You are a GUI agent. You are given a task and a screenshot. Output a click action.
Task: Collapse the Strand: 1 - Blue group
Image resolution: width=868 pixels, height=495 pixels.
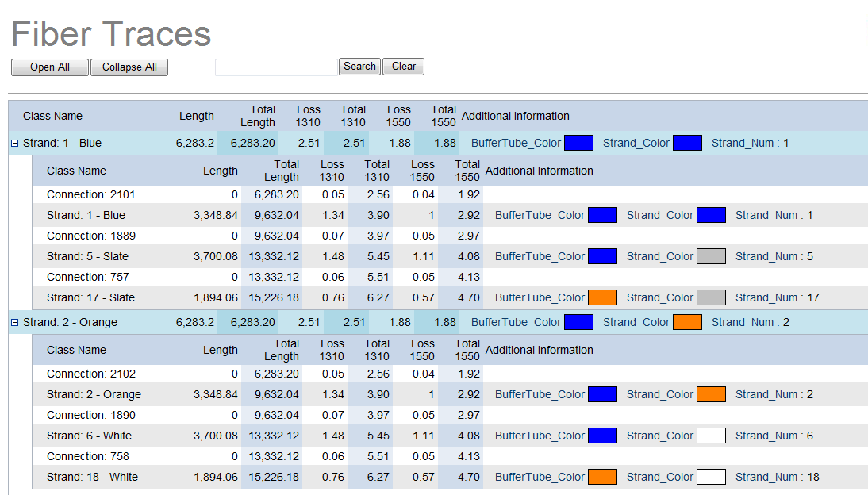(x=14, y=144)
